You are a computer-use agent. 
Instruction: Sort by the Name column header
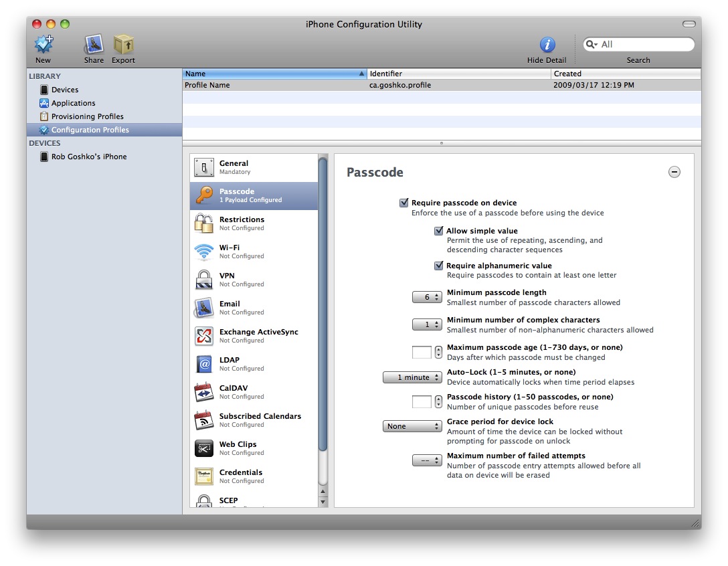click(x=274, y=74)
